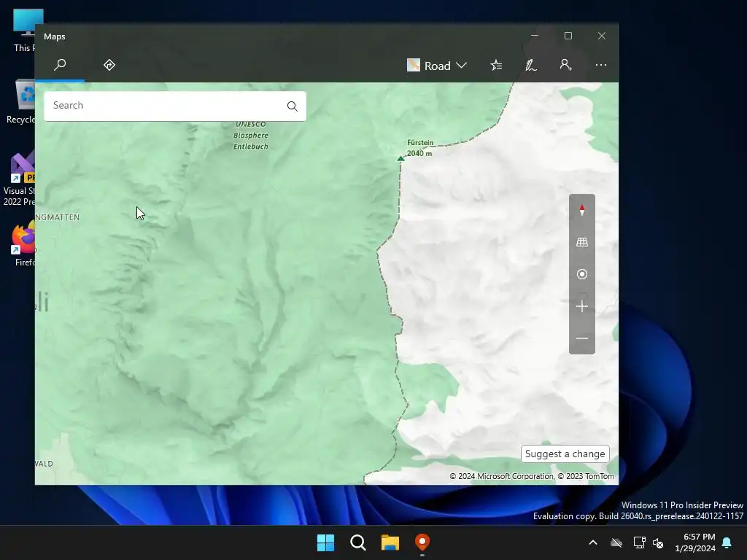Image resolution: width=747 pixels, height=560 pixels.
Task: Open the Windows Start menu
Action: [326, 542]
